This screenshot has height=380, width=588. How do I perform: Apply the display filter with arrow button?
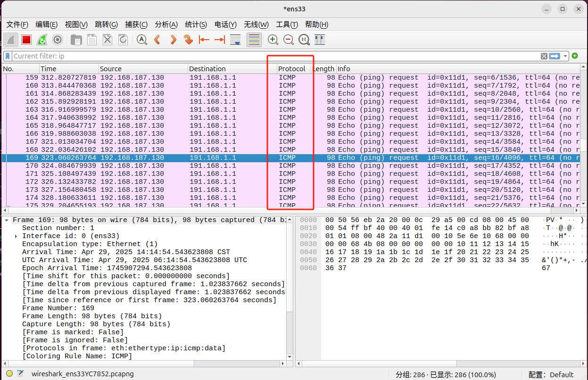point(555,56)
